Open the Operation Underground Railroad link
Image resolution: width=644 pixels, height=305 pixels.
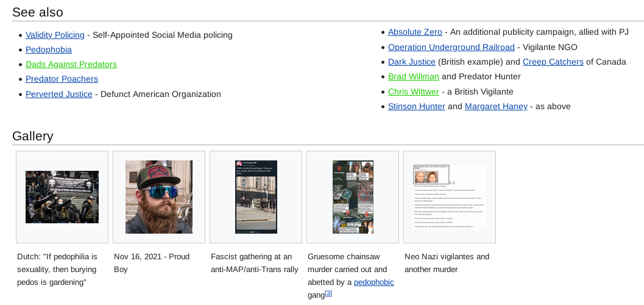point(451,47)
